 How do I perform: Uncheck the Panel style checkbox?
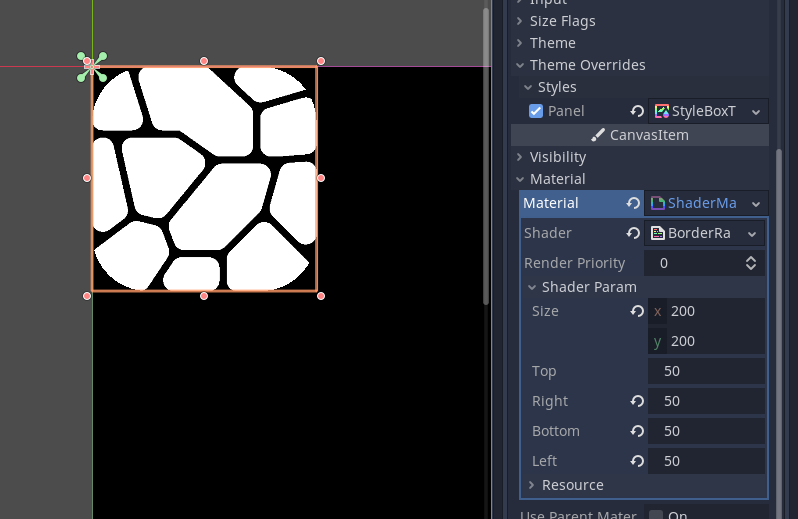536,111
